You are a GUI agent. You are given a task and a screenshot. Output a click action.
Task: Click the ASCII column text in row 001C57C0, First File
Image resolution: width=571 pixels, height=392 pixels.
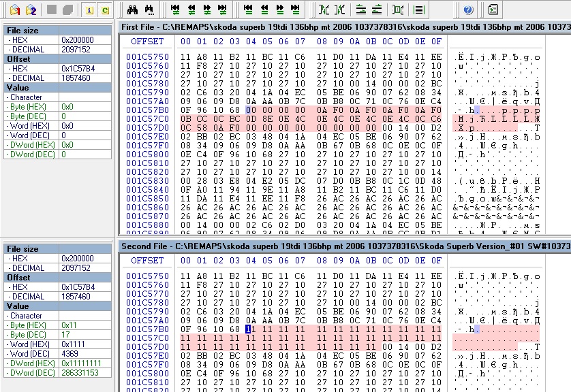(496, 119)
